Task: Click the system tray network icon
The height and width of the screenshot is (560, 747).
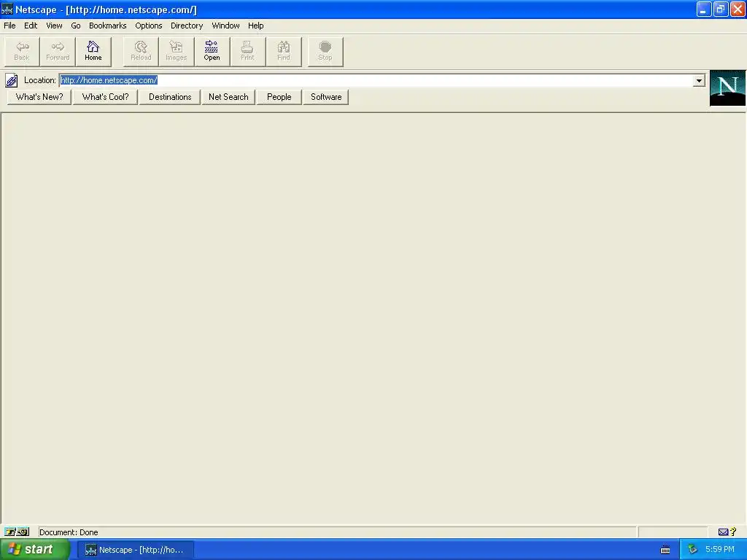Action: tap(692, 550)
